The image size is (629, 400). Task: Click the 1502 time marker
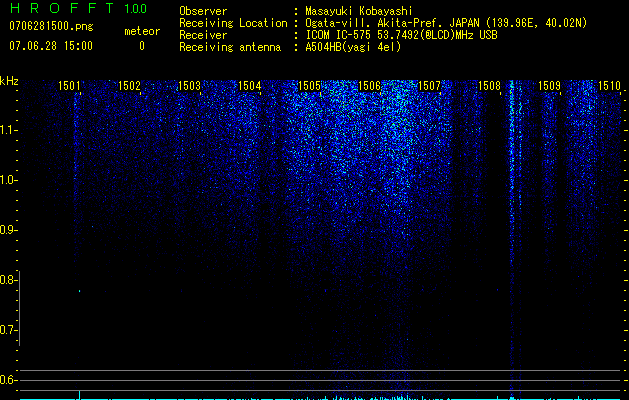[129, 85]
